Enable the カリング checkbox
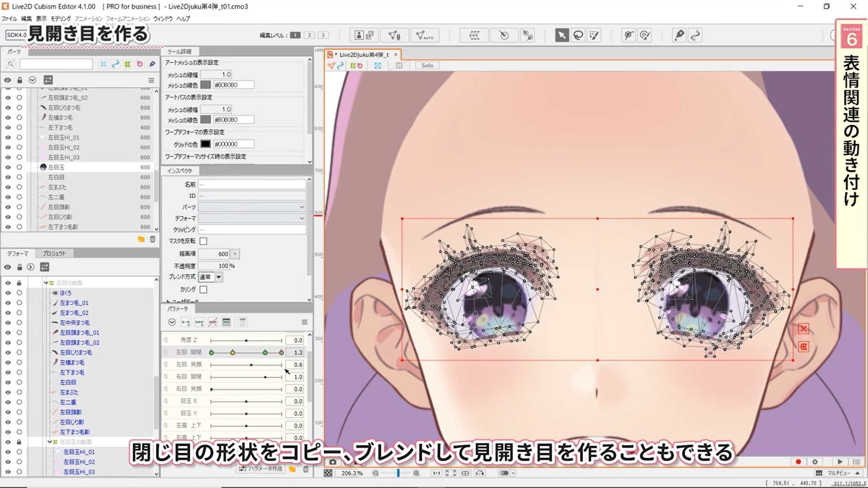This screenshot has height=488, width=868. [203, 290]
